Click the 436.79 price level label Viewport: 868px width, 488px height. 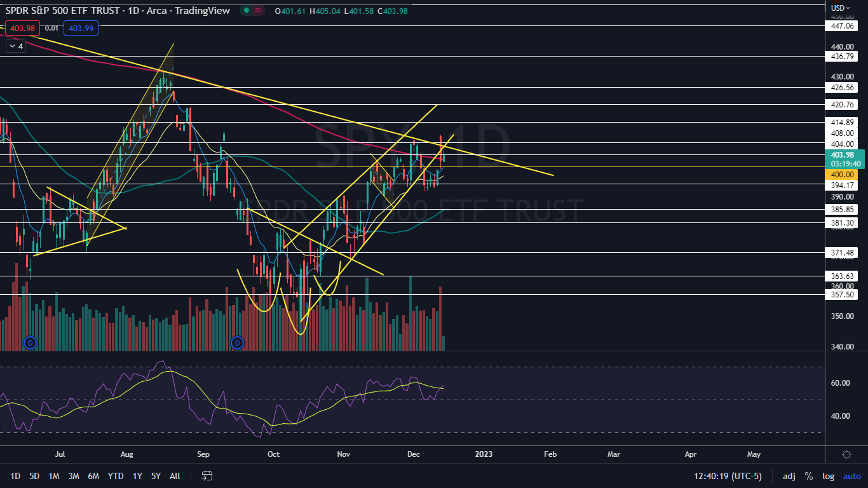pyautogui.click(x=842, y=57)
